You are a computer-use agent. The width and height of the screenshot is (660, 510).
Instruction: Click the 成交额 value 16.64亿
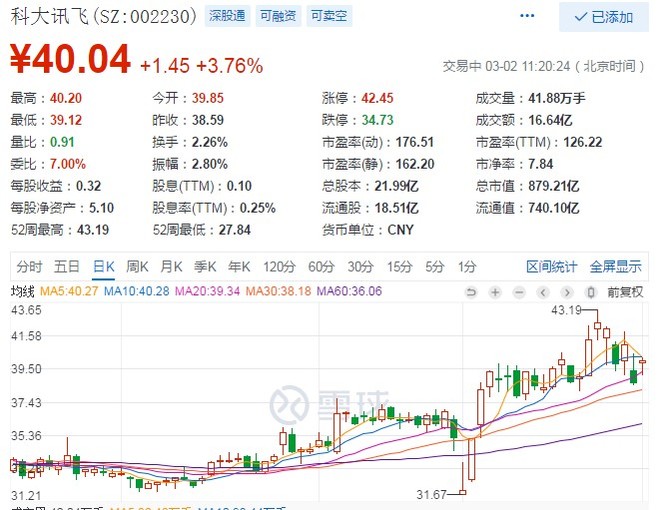[x=550, y=120]
